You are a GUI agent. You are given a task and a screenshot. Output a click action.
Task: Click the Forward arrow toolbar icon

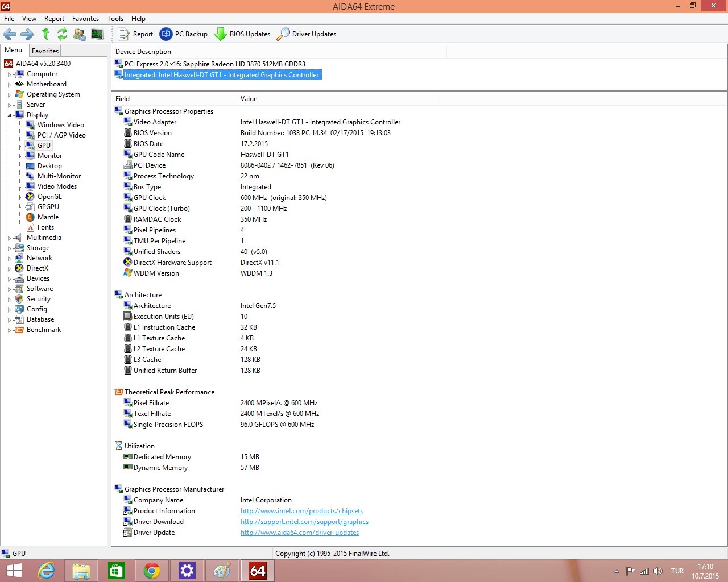27,34
